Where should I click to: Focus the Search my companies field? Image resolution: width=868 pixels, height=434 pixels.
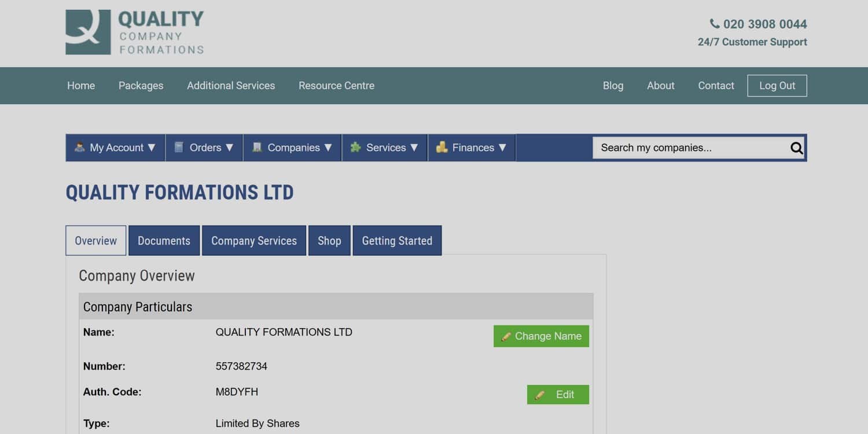coord(692,148)
